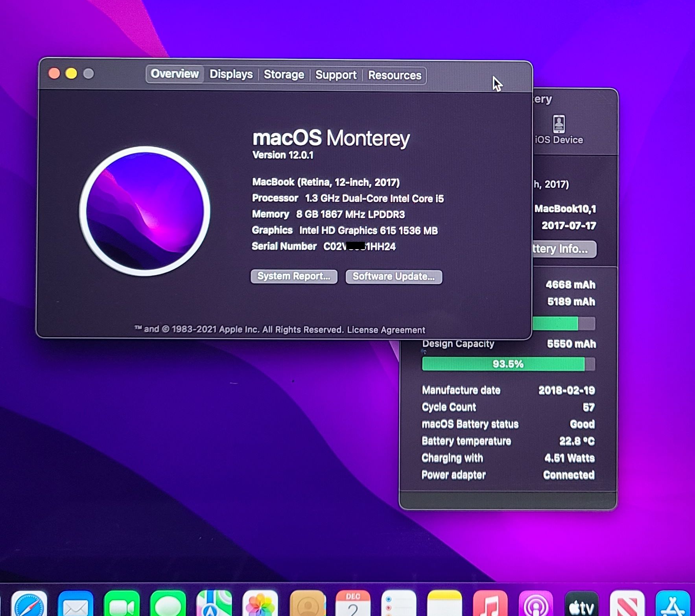
Task: Click the Battery Info button
Action: click(564, 249)
